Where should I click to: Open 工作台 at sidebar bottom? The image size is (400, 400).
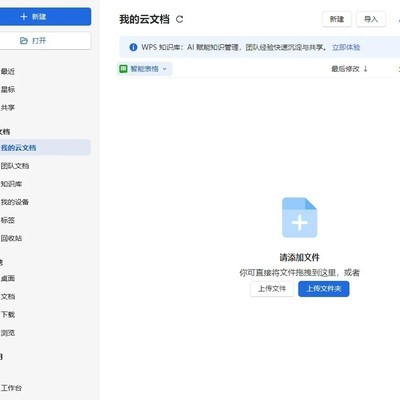11,388
